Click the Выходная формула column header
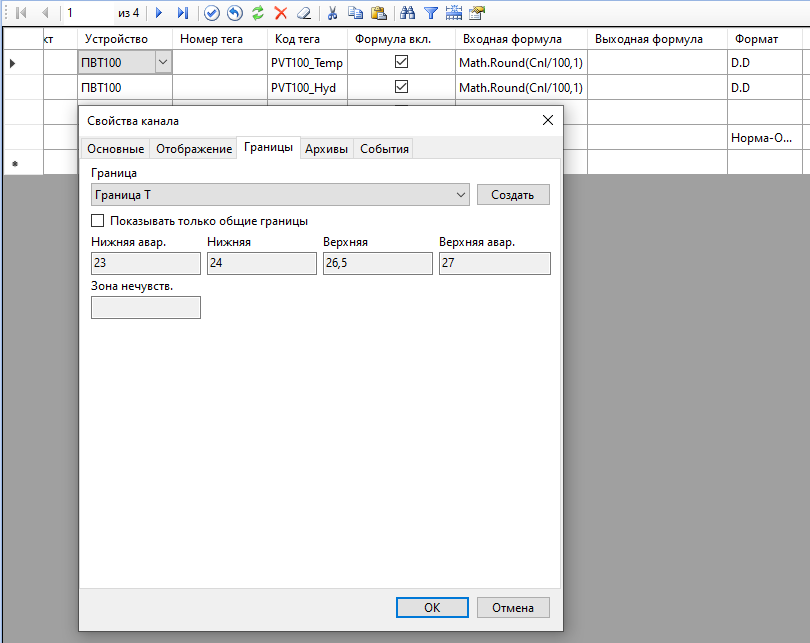The image size is (810, 643). 657,39
